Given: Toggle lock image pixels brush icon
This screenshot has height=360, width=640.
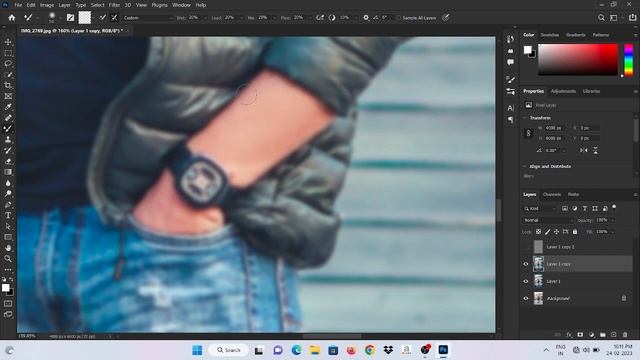Looking at the screenshot, I should pyautogui.click(x=547, y=232).
